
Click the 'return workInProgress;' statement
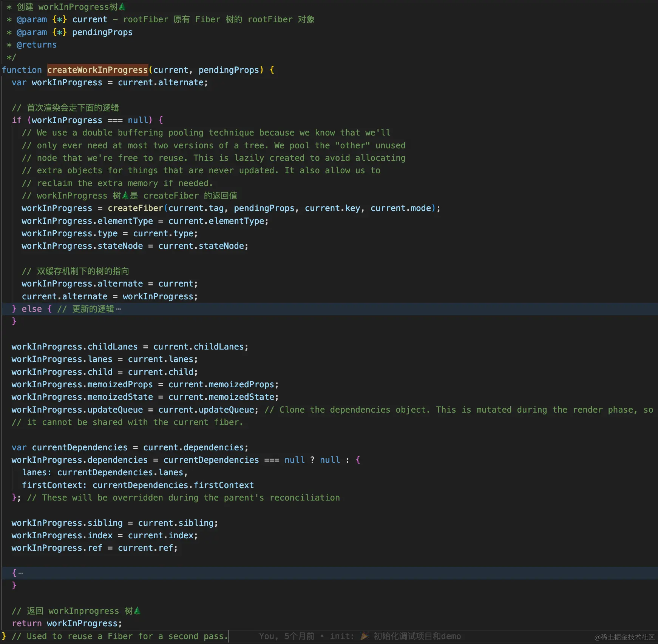(67, 623)
